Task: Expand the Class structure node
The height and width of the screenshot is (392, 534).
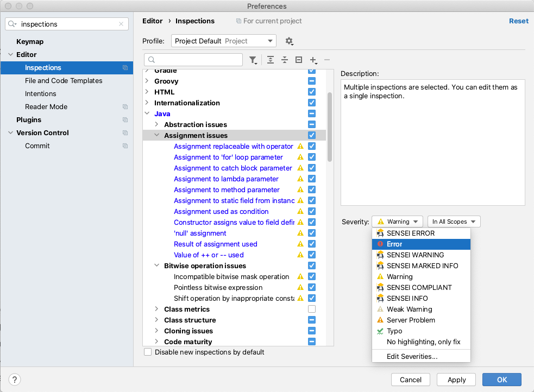Action: 156,320
